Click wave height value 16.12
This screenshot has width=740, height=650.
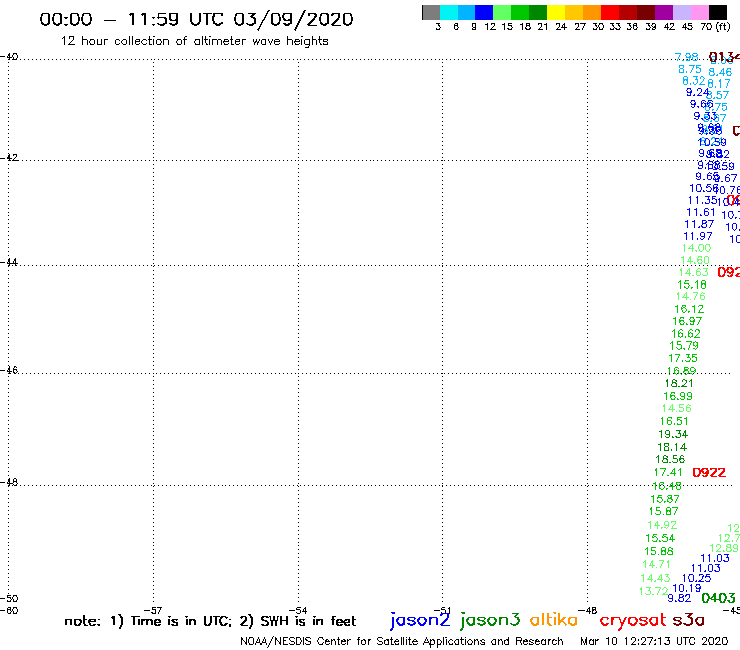[689, 309]
